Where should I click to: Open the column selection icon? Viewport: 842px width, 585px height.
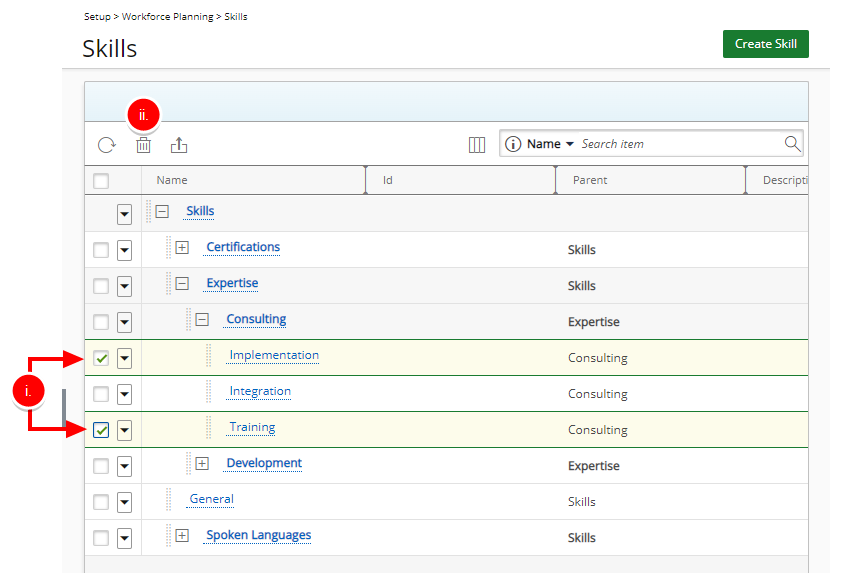[x=477, y=145]
